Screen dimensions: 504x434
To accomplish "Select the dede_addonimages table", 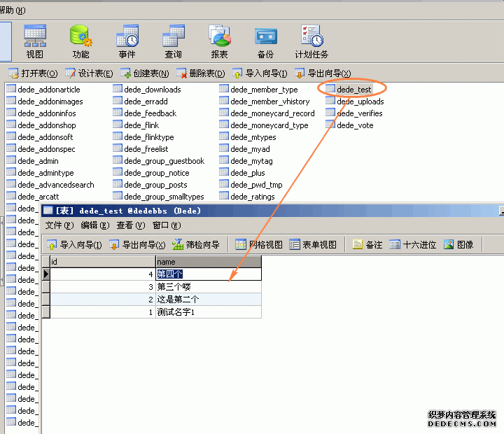I will tap(45, 101).
